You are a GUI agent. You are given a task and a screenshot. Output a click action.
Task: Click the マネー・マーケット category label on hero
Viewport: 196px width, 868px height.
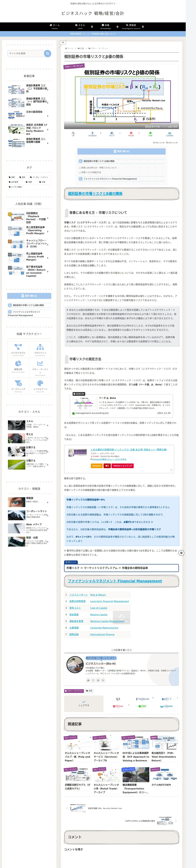click(74, 66)
